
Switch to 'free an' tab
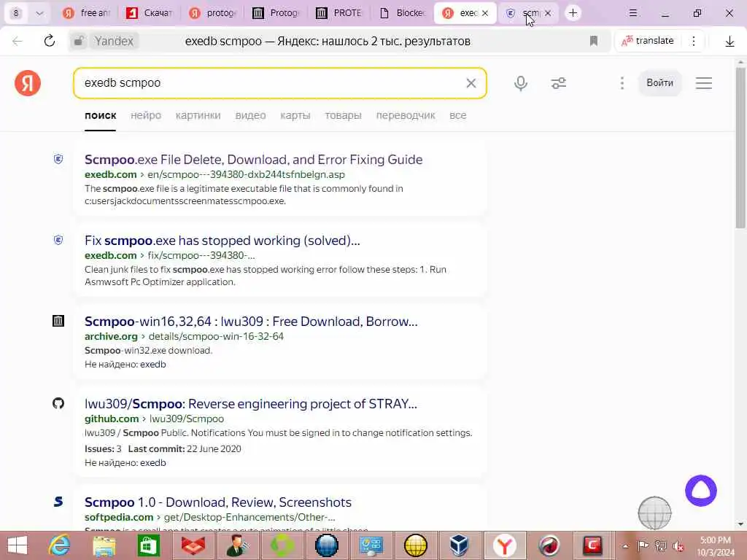tap(86, 13)
